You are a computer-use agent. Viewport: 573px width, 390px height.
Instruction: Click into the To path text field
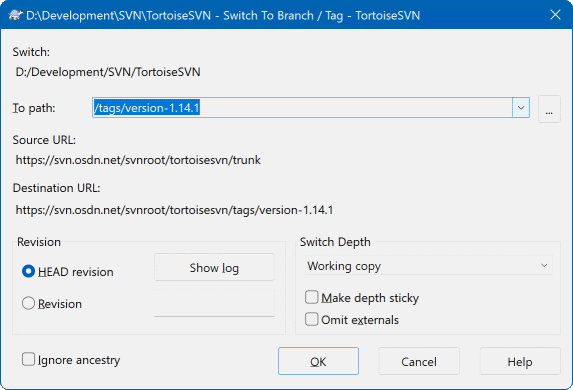tap(302, 108)
